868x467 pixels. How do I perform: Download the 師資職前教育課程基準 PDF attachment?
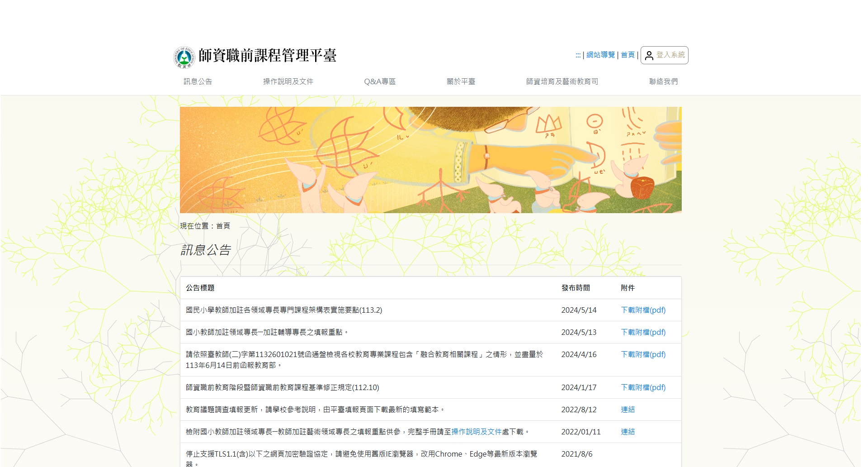(x=643, y=388)
